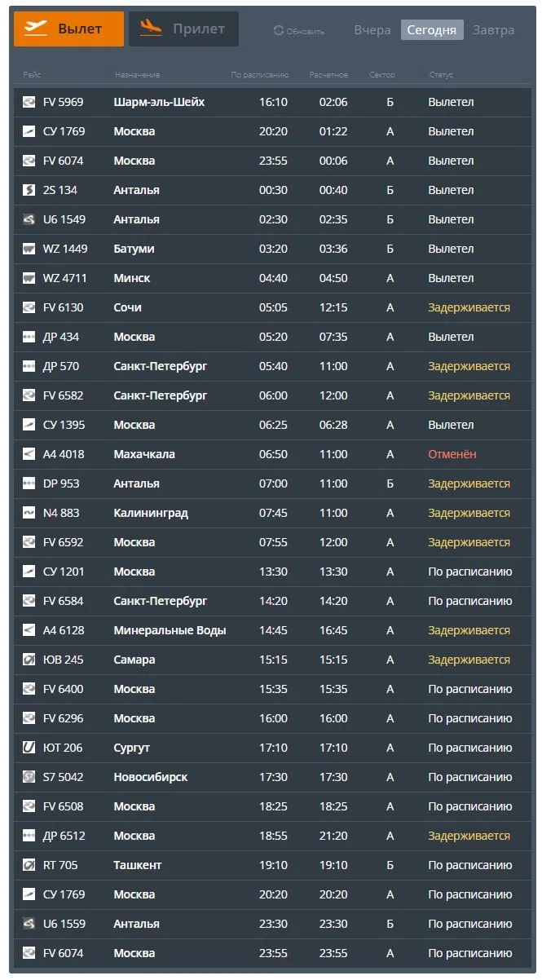Viewport: 542px width, 980px height.
Task: Switch to the Прилет arrivals tab
Action: [x=183, y=29]
